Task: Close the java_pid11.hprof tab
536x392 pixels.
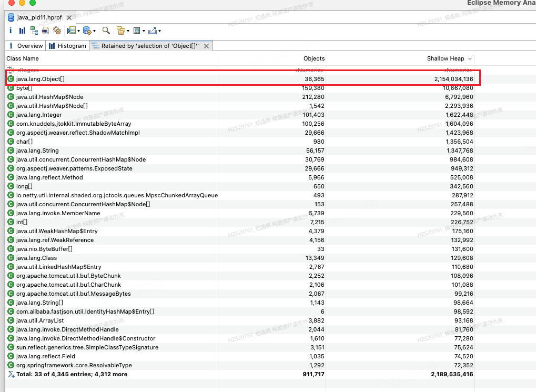Action: 69,17
